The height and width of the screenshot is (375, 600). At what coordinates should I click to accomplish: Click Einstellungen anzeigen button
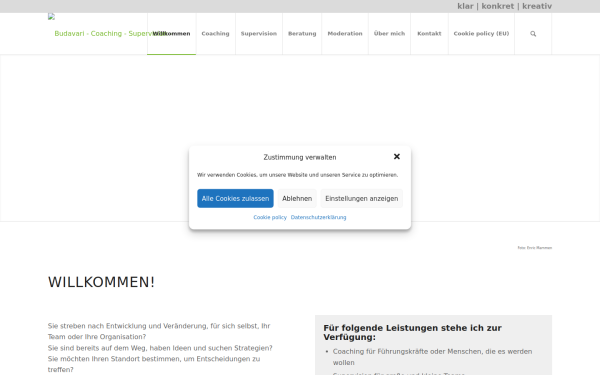coord(362,198)
